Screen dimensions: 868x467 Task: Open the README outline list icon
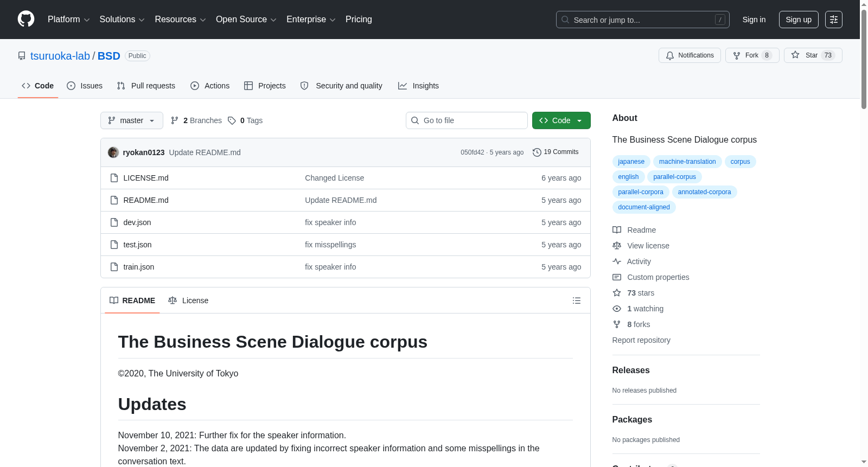click(577, 300)
